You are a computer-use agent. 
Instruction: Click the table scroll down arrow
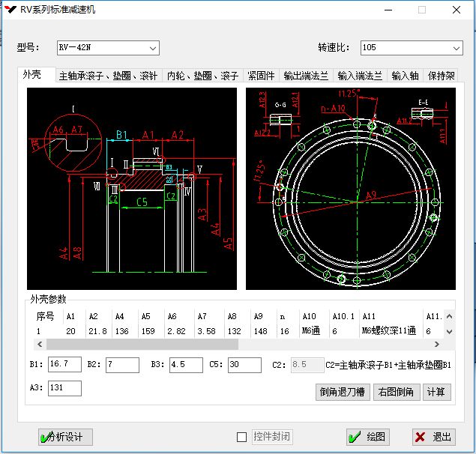tap(450, 331)
